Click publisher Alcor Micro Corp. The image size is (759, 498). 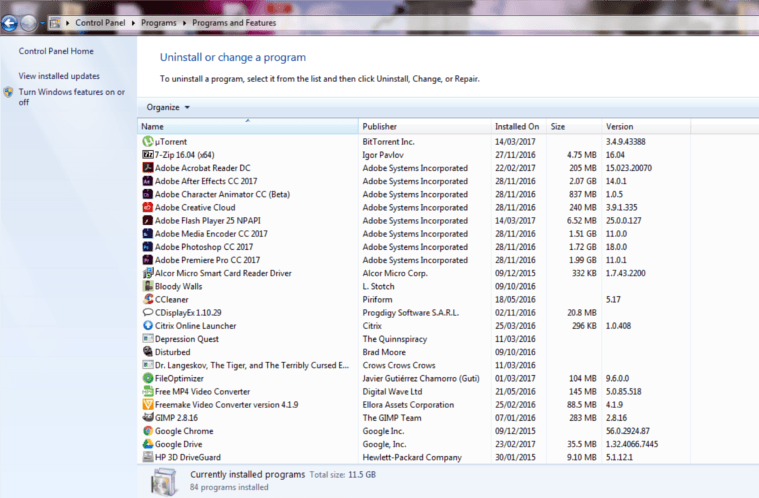tap(395, 272)
